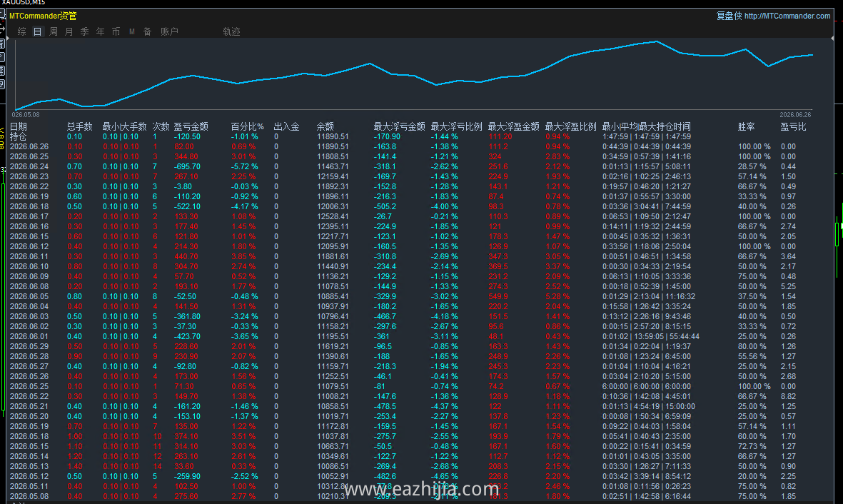Click the 最大浮亏金额 column header

tap(400, 126)
